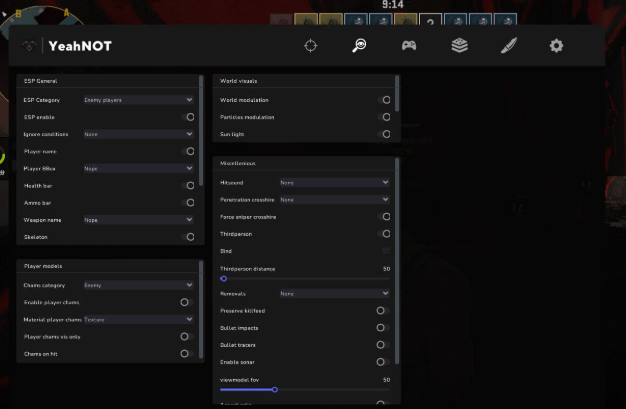Screen dimensions: 626x409
Task: Open the gamepad controller tab icon
Action: (x=409, y=46)
